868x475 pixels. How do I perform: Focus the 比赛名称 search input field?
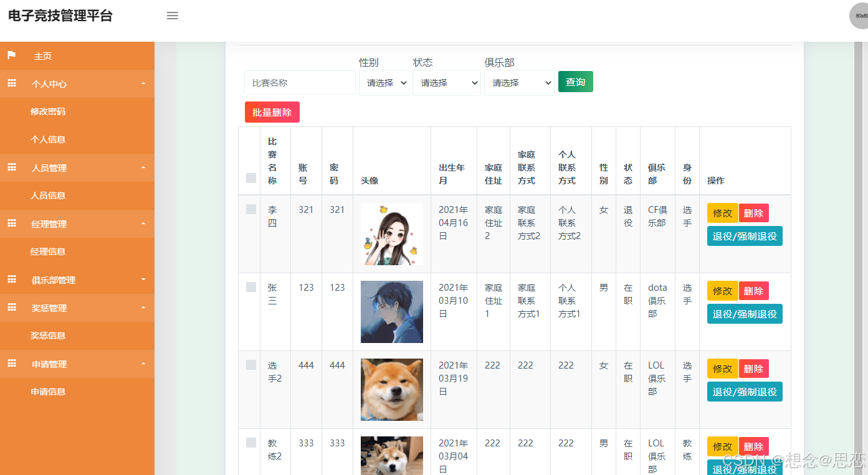[300, 82]
